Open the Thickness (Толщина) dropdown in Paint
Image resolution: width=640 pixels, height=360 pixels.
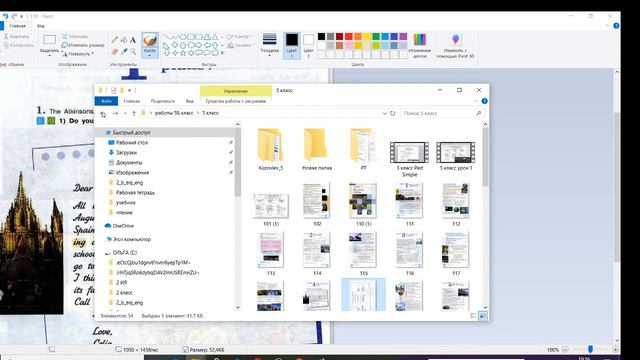click(x=269, y=45)
